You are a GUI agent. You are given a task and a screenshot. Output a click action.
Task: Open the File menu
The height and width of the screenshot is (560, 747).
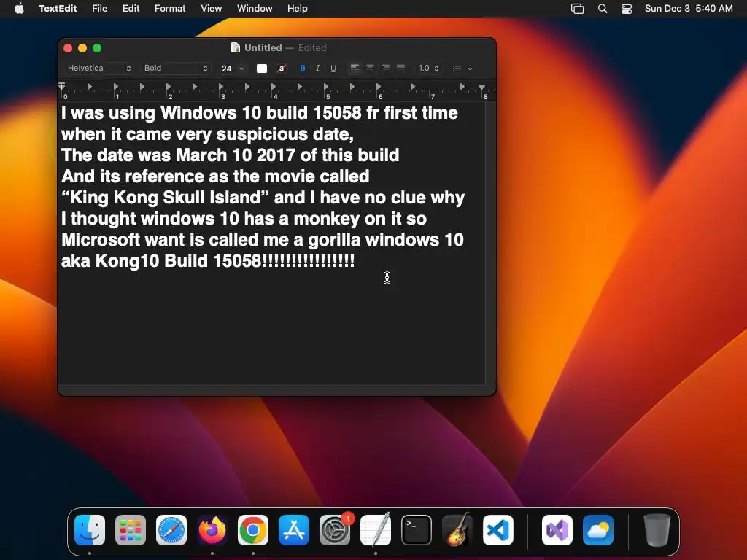(99, 8)
